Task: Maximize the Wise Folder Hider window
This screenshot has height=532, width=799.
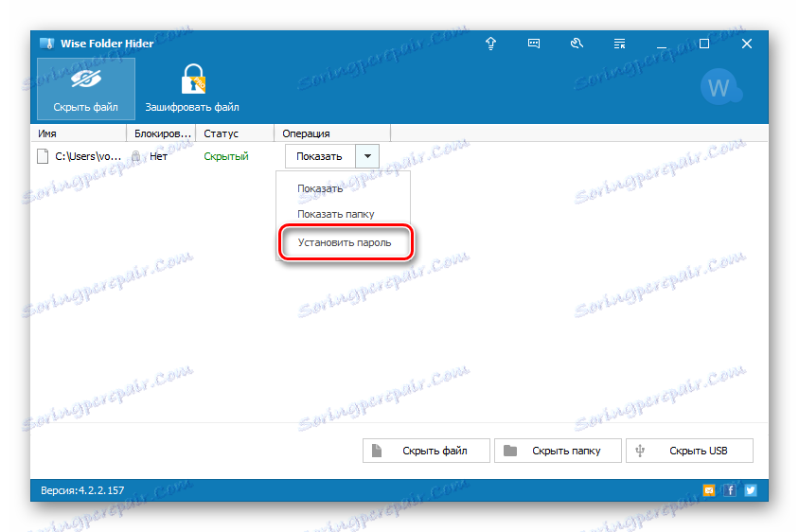Action: click(704, 44)
